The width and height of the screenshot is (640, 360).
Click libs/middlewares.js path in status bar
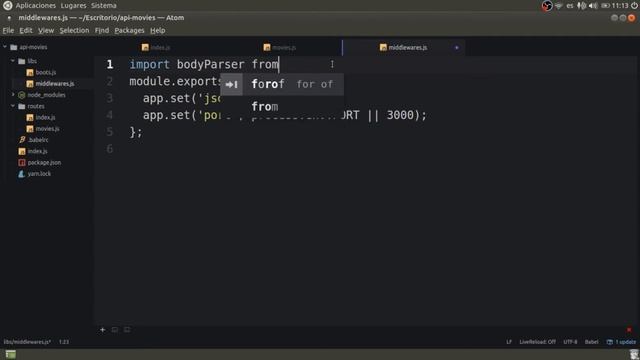click(27, 342)
